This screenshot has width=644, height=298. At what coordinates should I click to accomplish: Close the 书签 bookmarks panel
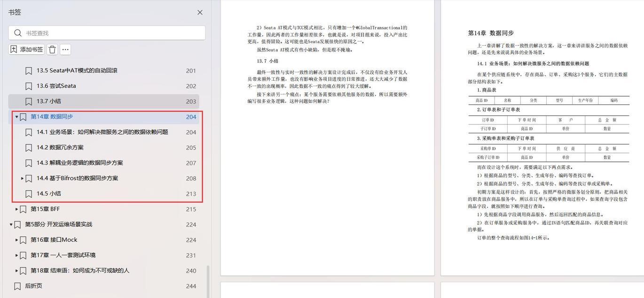tap(200, 13)
